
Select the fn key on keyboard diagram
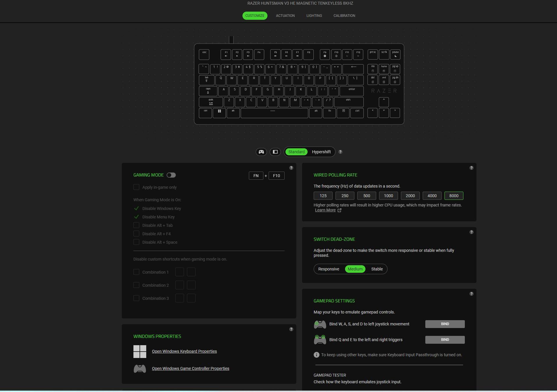point(329,113)
